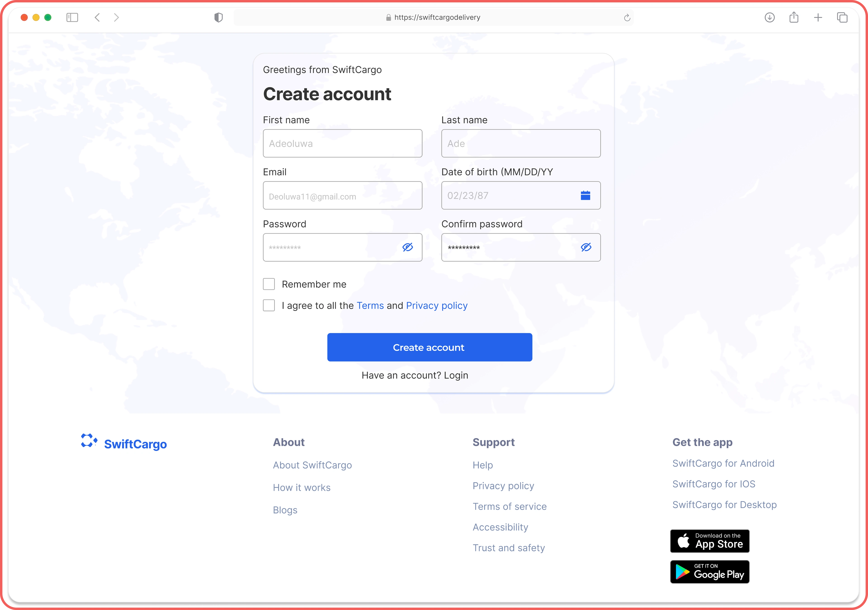868x610 pixels.
Task: Open browser downloads icon
Action: tap(769, 17)
